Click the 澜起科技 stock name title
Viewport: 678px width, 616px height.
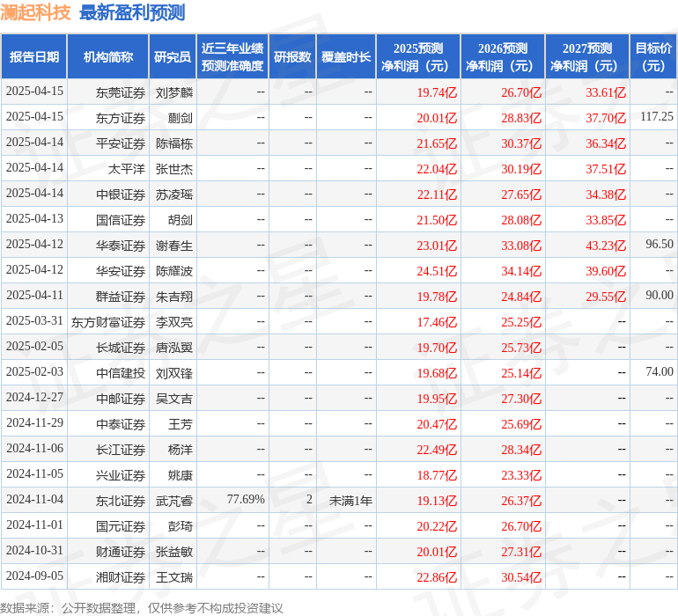pos(36,12)
